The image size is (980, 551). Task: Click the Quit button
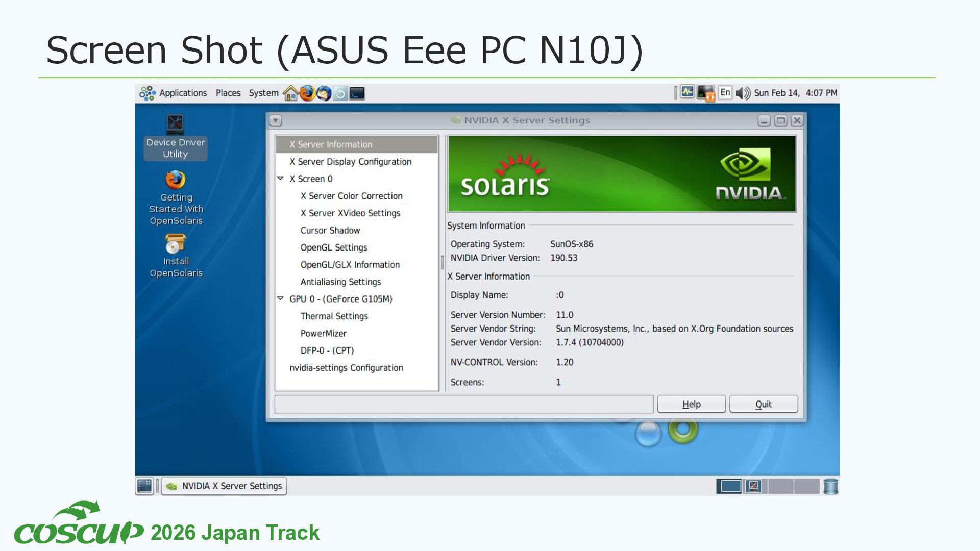coord(764,404)
